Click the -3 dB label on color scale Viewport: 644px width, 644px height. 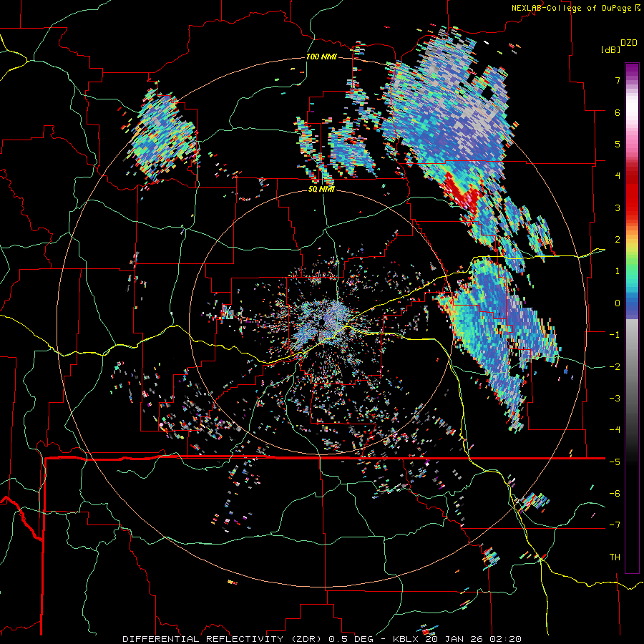tap(615, 399)
